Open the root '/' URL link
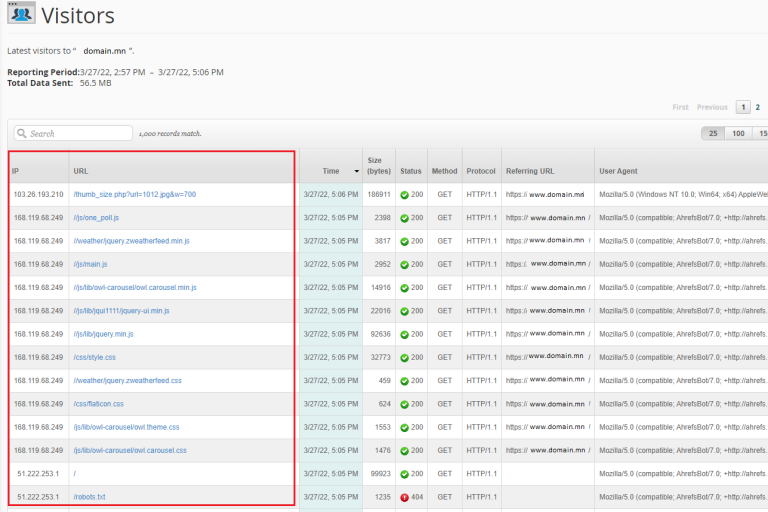Screen dimensions: 768x512 [x=74, y=474]
